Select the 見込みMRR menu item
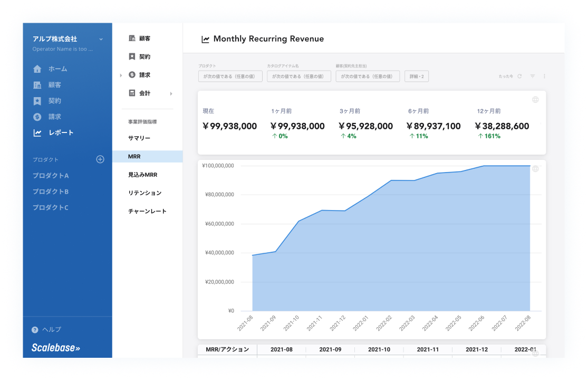The width and height of the screenshot is (588, 381). 142,175
